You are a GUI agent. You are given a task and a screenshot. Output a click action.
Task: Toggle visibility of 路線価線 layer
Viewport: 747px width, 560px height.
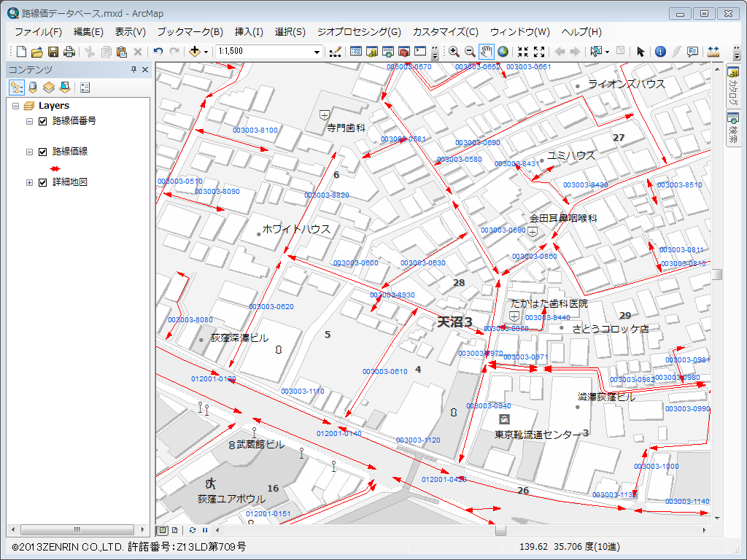(x=42, y=152)
